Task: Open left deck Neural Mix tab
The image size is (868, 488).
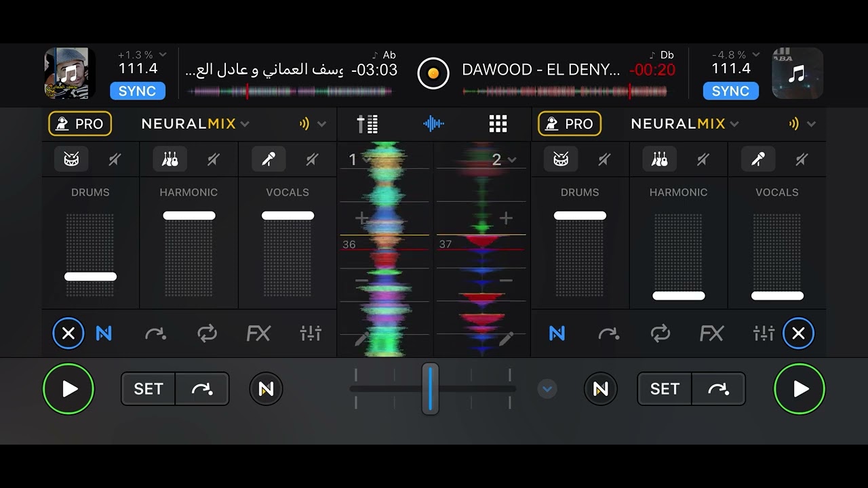Action: coord(104,333)
